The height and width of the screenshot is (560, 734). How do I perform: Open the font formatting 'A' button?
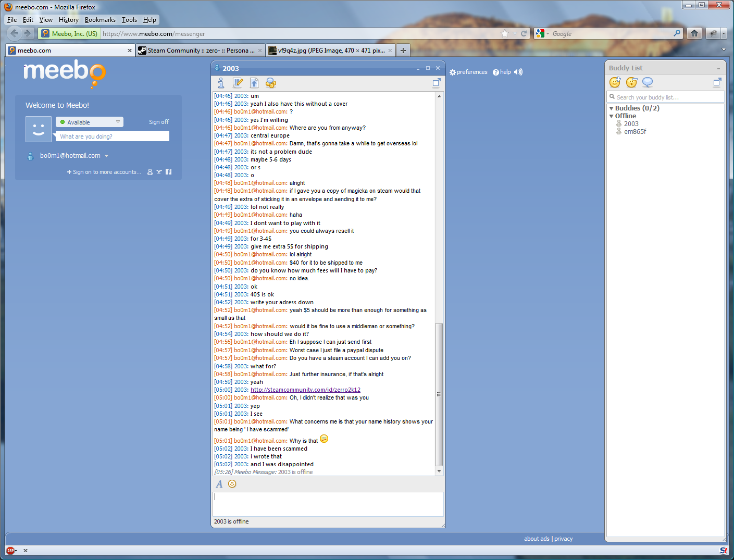pyautogui.click(x=219, y=484)
